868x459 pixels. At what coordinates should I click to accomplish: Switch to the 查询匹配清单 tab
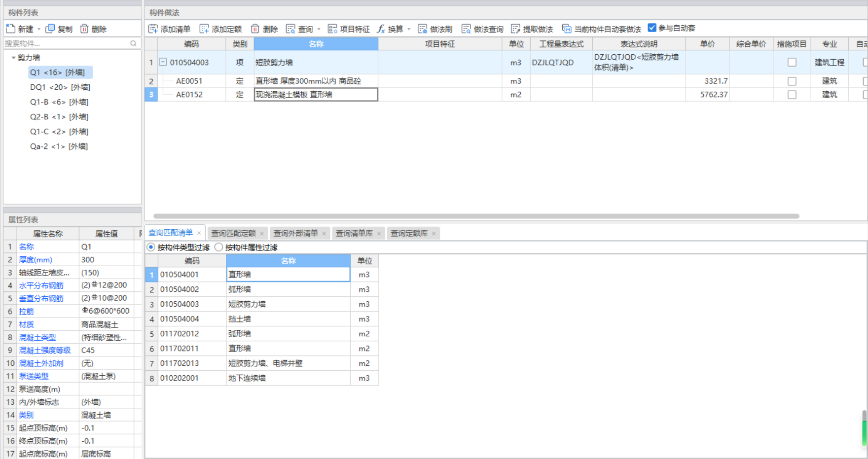click(x=171, y=233)
